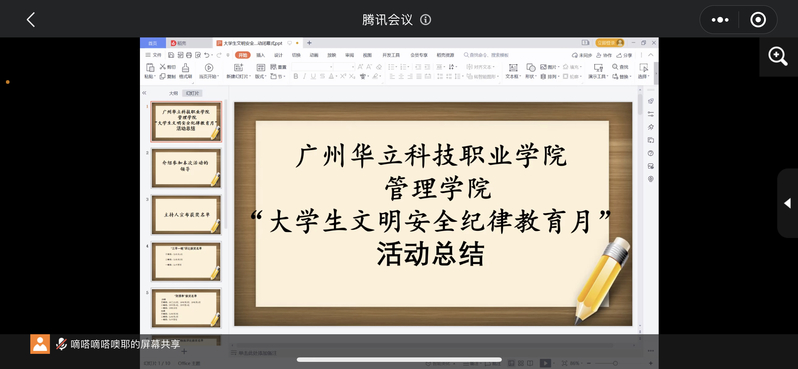Open the Insert (插入) ribbon tab
This screenshot has height=369, width=798.
(261, 55)
